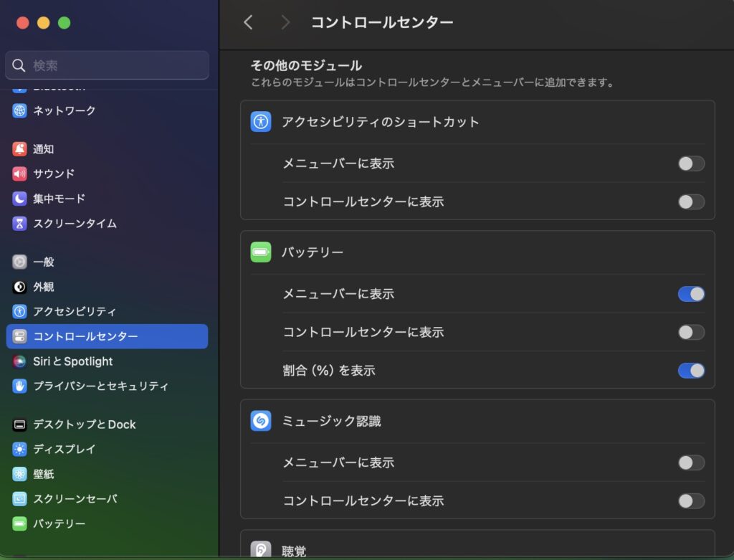The image size is (734, 560).
Task: Click the 集中モード moon icon
Action: tap(19, 199)
